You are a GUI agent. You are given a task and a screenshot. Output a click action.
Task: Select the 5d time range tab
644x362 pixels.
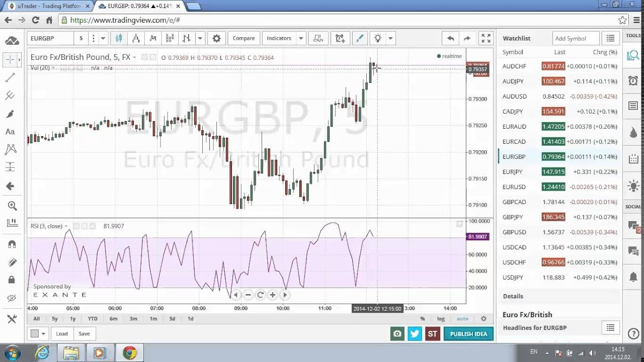[172, 319]
